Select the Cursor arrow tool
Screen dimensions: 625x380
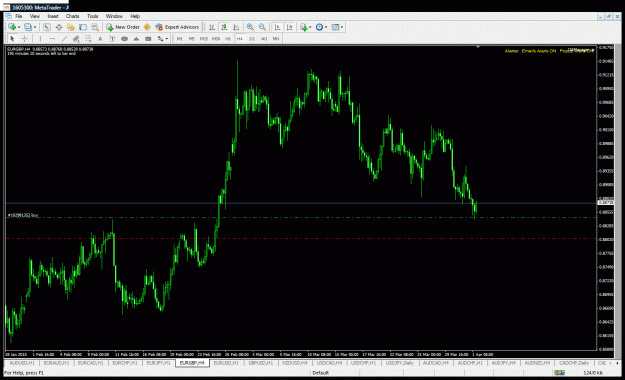coord(12,39)
